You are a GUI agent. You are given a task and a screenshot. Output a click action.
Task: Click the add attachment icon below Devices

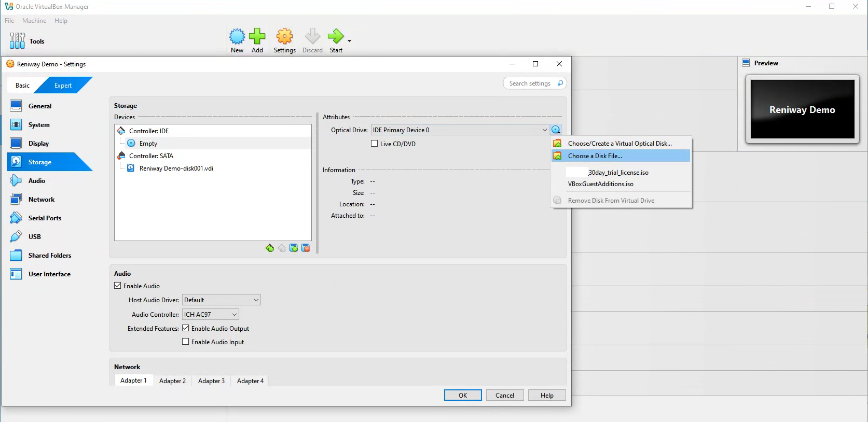tap(294, 248)
